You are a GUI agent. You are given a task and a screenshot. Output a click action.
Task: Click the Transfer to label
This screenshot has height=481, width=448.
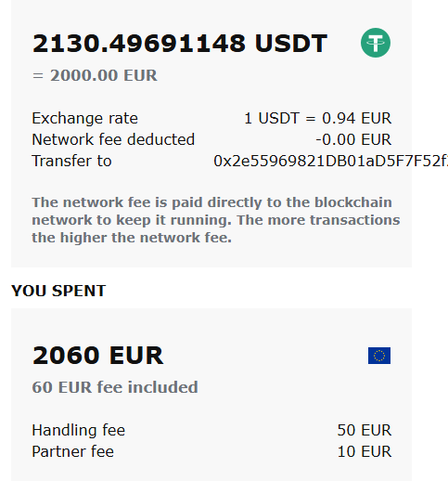click(71, 161)
